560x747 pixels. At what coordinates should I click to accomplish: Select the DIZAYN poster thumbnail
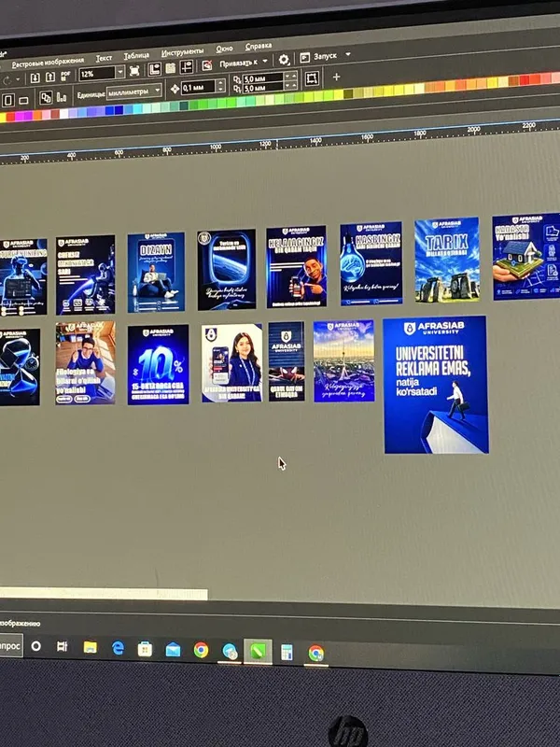tap(156, 272)
